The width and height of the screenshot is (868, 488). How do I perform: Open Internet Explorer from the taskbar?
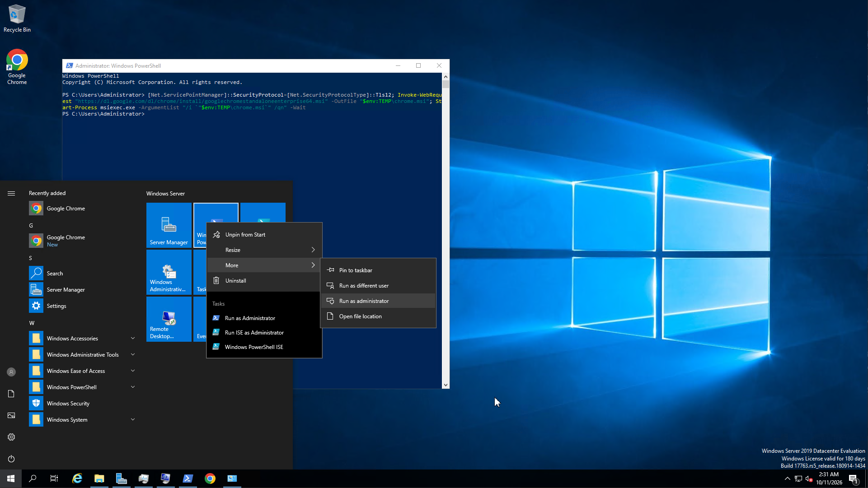click(77, 479)
